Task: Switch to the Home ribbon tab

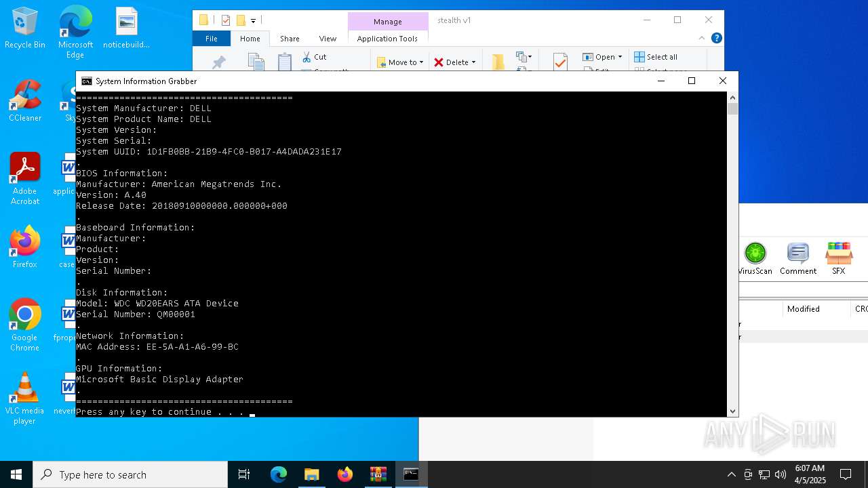Action: tap(250, 39)
